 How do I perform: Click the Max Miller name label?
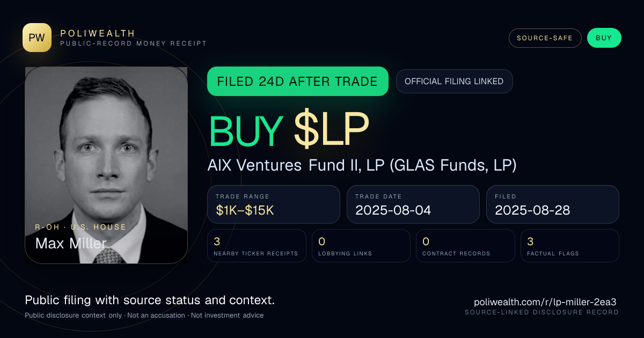pyautogui.click(x=71, y=243)
